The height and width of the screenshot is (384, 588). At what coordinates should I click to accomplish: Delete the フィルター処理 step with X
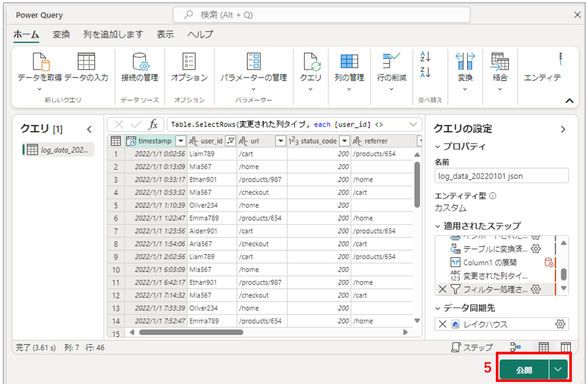(443, 289)
